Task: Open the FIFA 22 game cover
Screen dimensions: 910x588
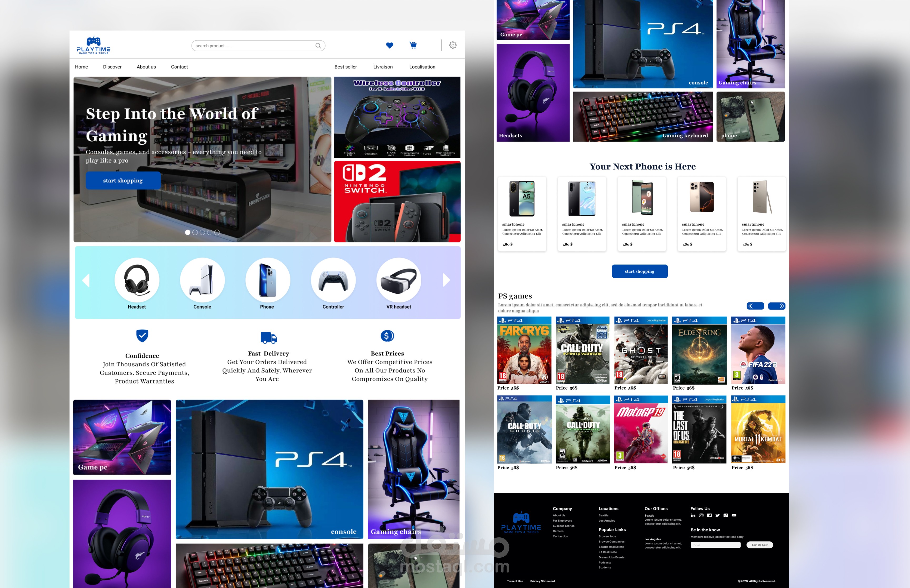Action: tap(758, 350)
